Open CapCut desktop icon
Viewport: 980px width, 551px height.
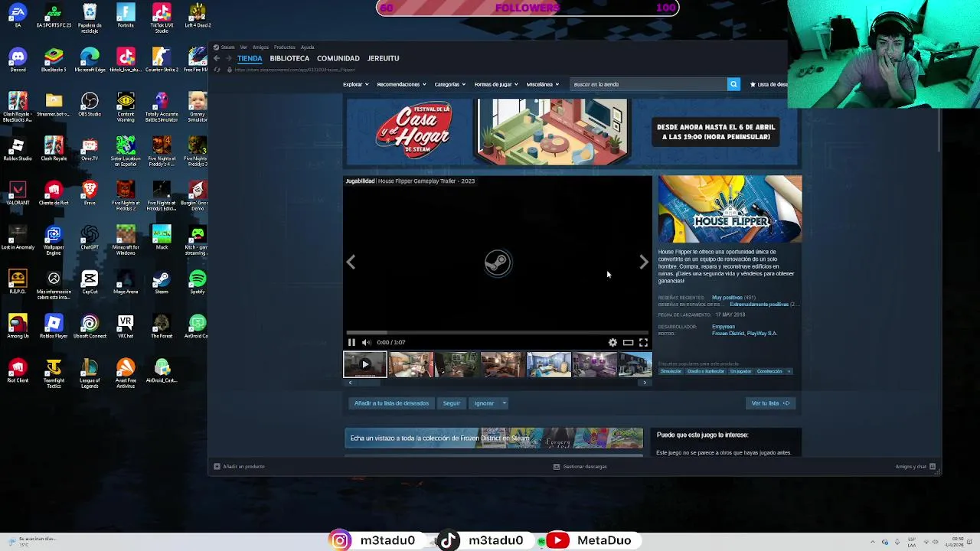pyautogui.click(x=90, y=282)
